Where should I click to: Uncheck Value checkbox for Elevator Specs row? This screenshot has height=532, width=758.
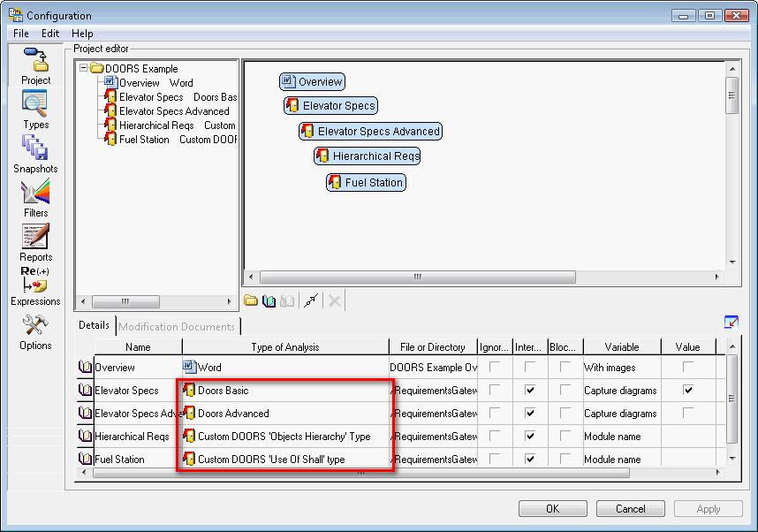(687, 390)
